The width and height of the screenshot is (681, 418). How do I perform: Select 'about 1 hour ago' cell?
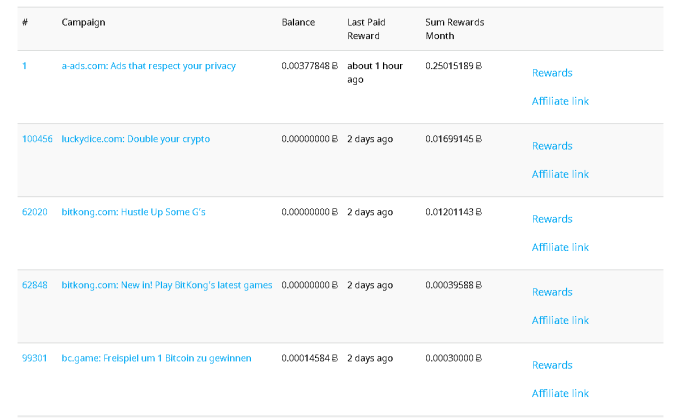tap(375, 73)
